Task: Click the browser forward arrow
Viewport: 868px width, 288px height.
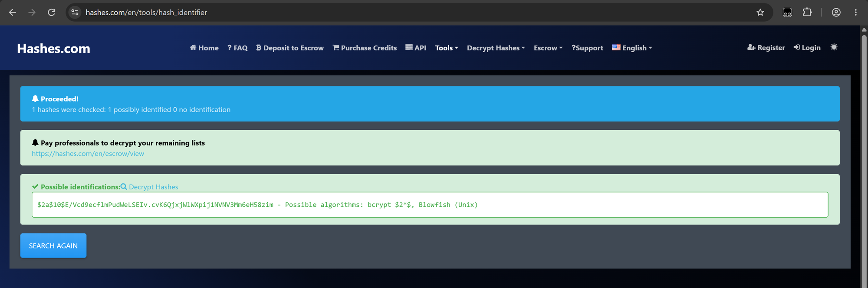Action: coord(32,12)
